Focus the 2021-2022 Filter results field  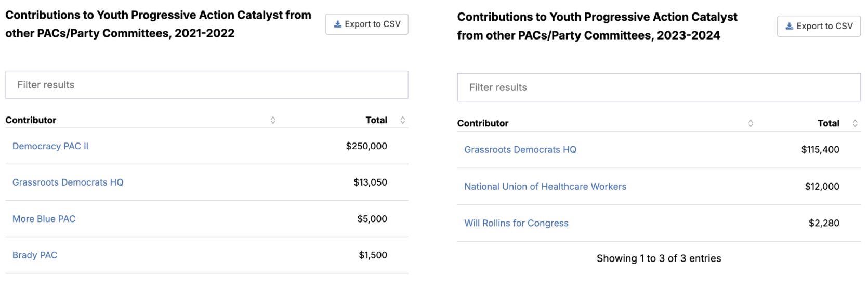[206, 85]
